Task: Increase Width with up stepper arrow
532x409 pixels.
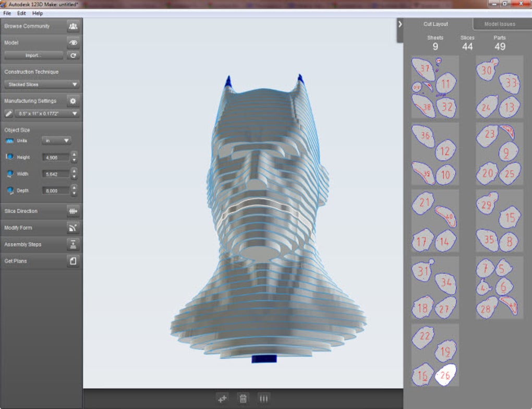Action: coord(74,171)
